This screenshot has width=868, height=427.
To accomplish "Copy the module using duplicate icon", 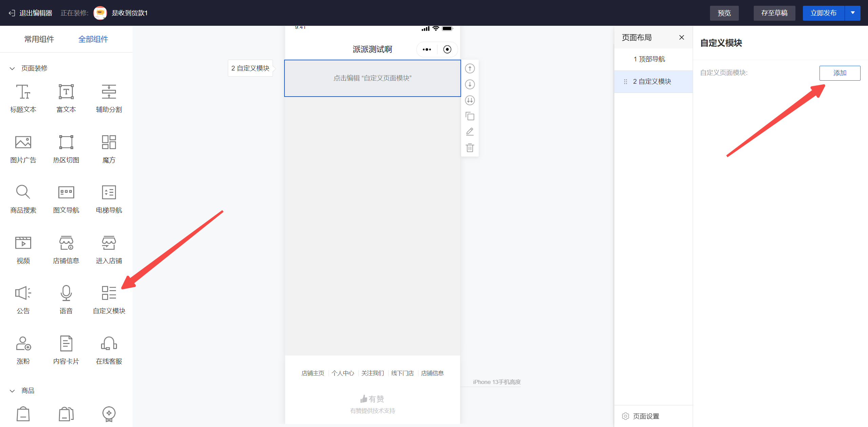I will pos(470,116).
